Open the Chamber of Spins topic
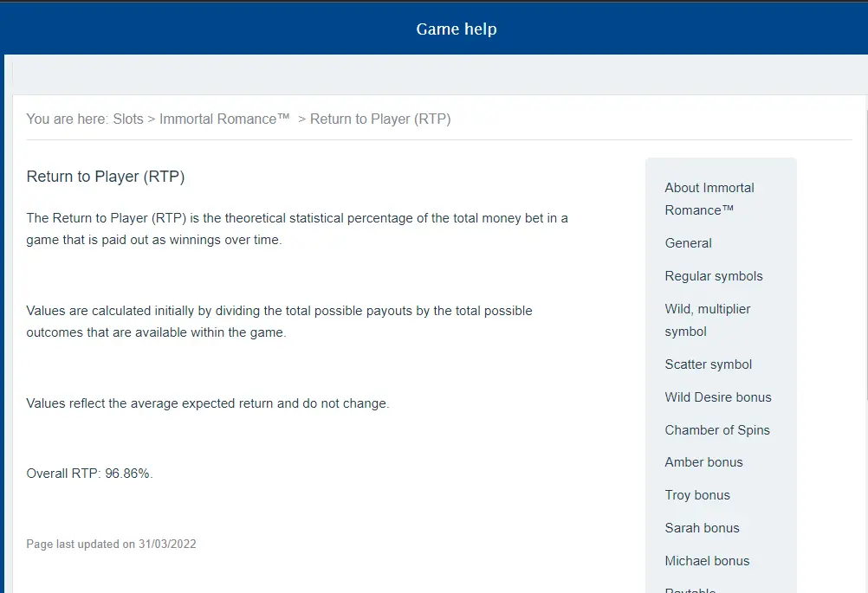This screenshot has height=593, width=868. [x=717, y=429]
